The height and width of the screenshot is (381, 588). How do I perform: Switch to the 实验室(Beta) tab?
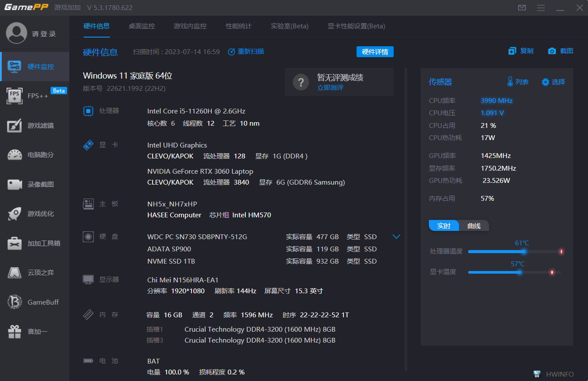click(x=289, y=26)
